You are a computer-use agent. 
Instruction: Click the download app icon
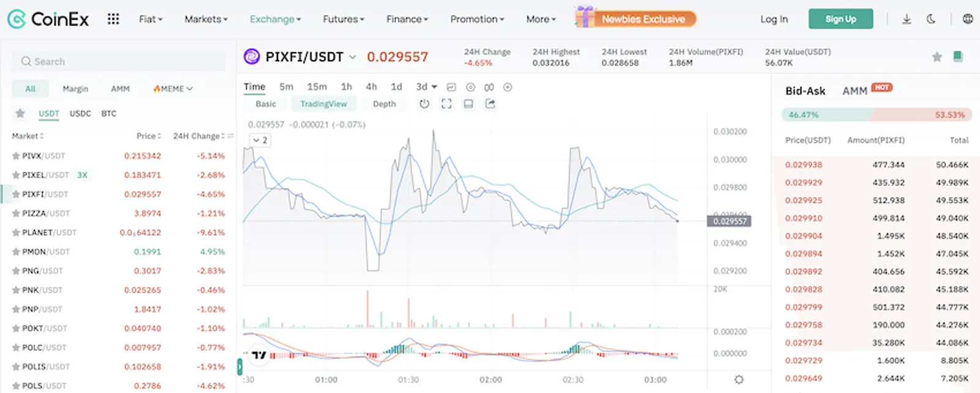907,19
